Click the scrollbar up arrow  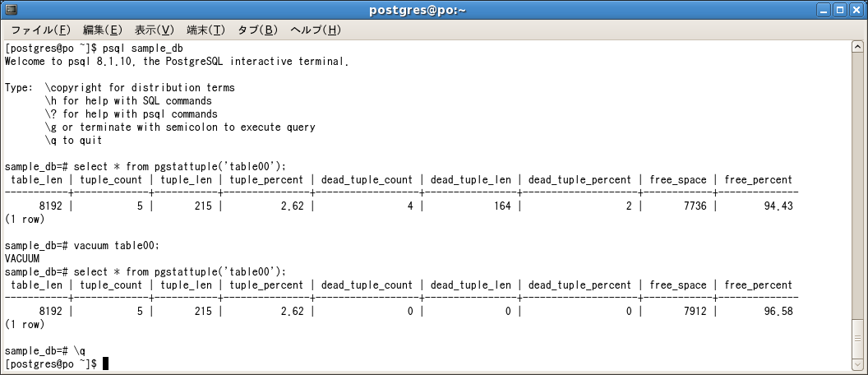click(x=857, y=47)
